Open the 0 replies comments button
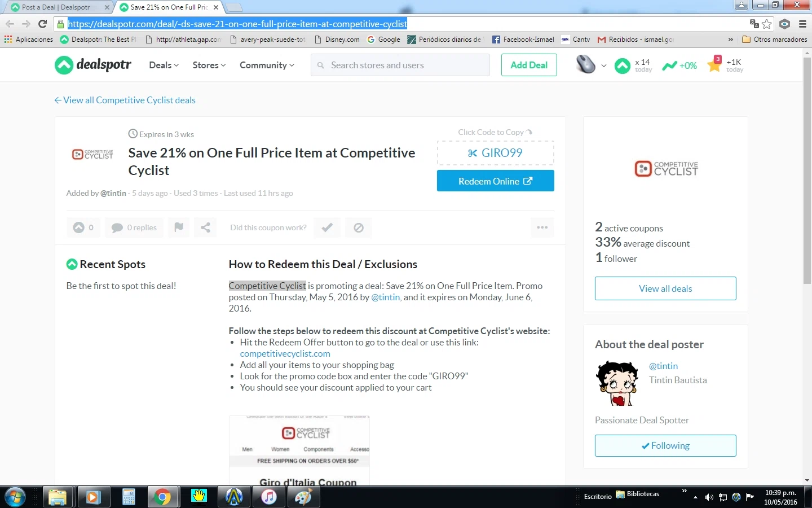 tap(134, 227)
